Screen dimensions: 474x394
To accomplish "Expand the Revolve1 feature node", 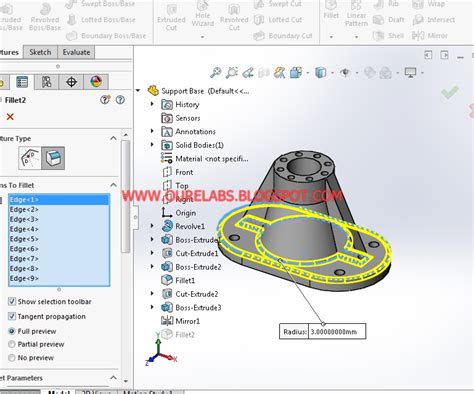I will point(152,226).
